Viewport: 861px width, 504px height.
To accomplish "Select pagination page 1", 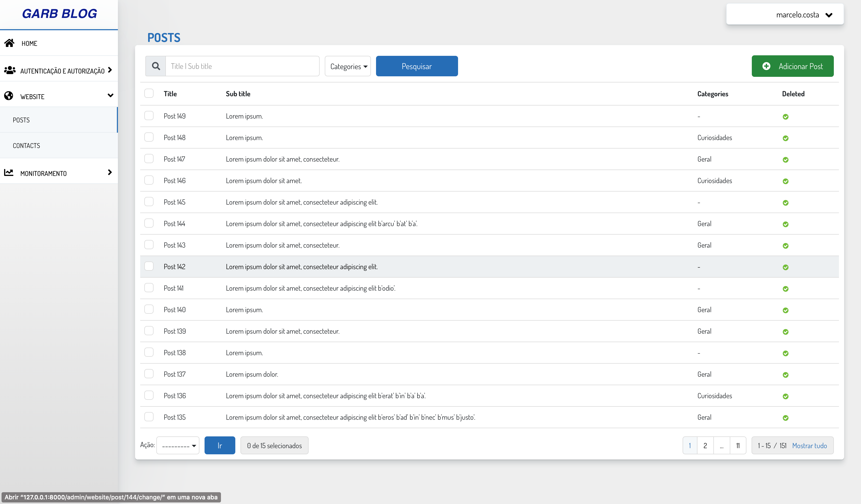I will (x=690, y=445).
